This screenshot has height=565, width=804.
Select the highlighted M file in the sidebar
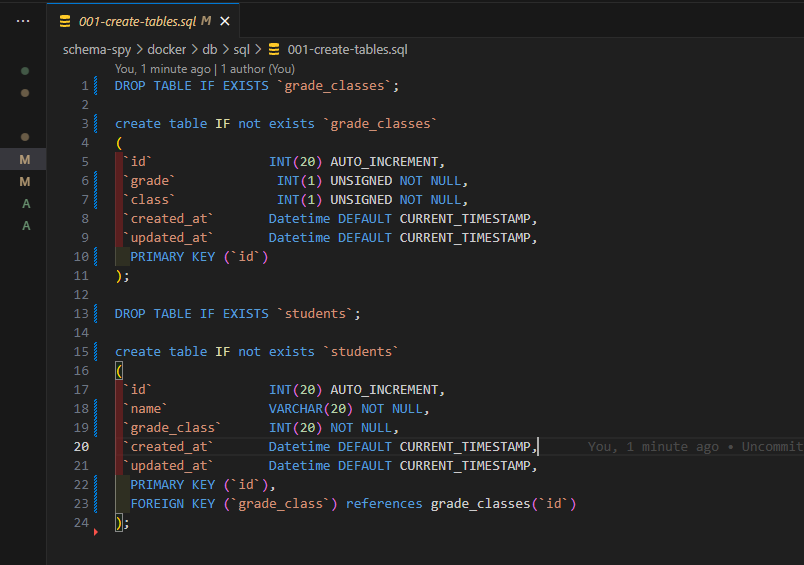(24, 159)
